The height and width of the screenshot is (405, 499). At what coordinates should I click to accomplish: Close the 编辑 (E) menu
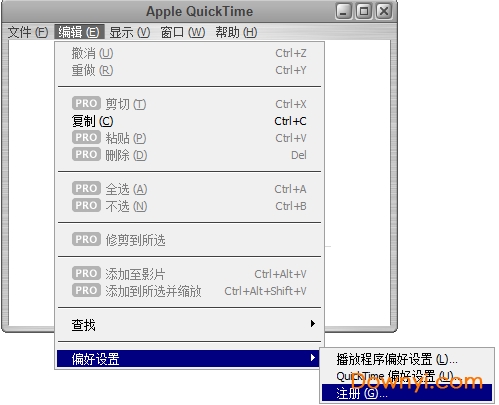79,32
